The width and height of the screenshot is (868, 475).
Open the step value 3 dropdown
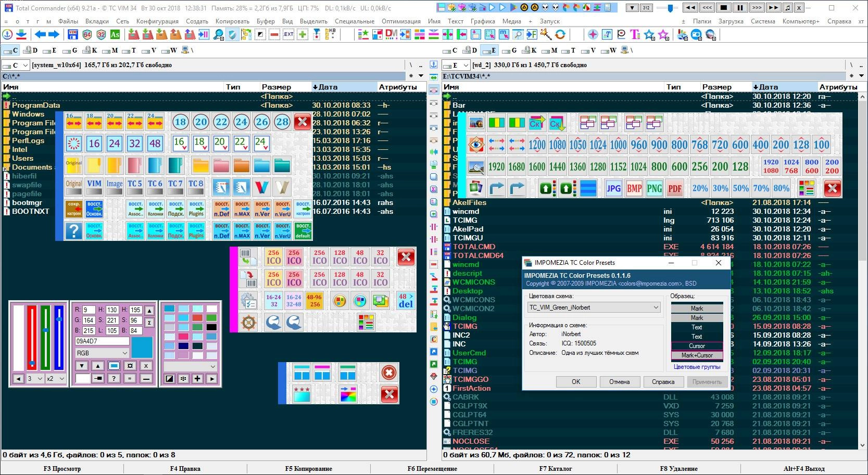pos(34,378)
